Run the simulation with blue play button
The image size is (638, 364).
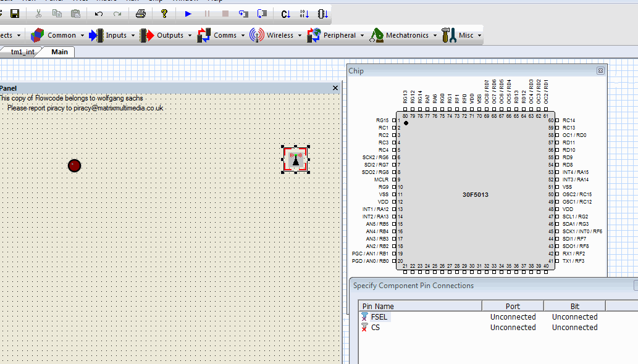click(x=188, y=14)
